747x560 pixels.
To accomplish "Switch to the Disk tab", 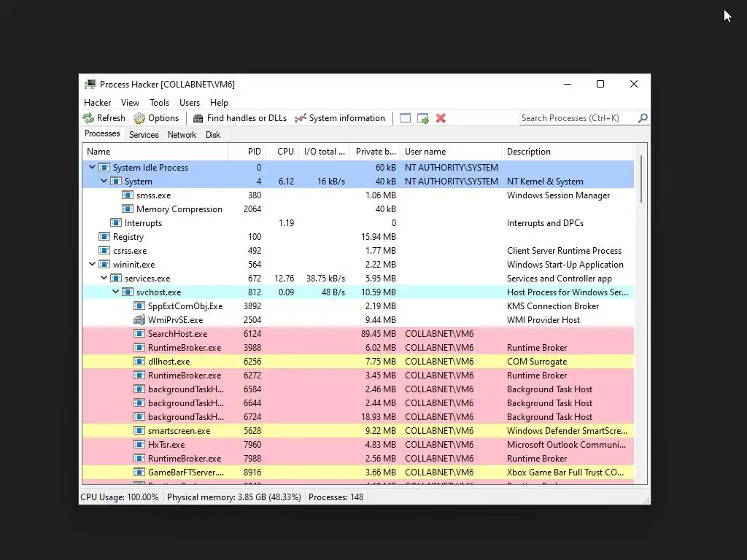I will [213, 135].
